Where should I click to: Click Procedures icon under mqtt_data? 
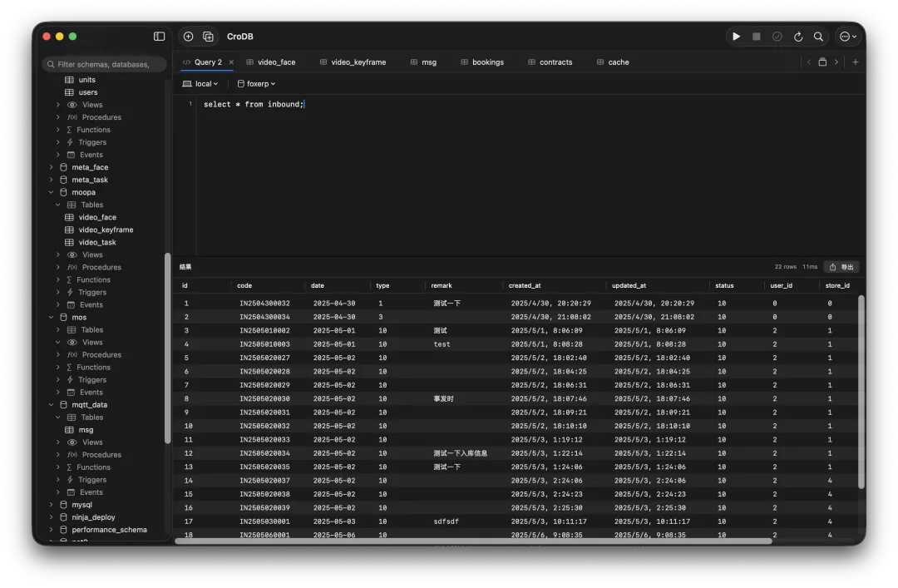[x=72, y=455]
